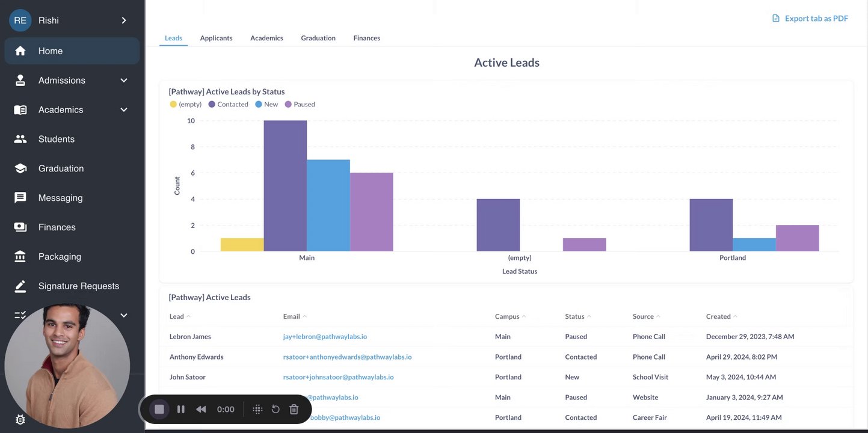The image size is (868, 433).
Task: Click the Signature Requests pen icon
Action: [20, 286]
